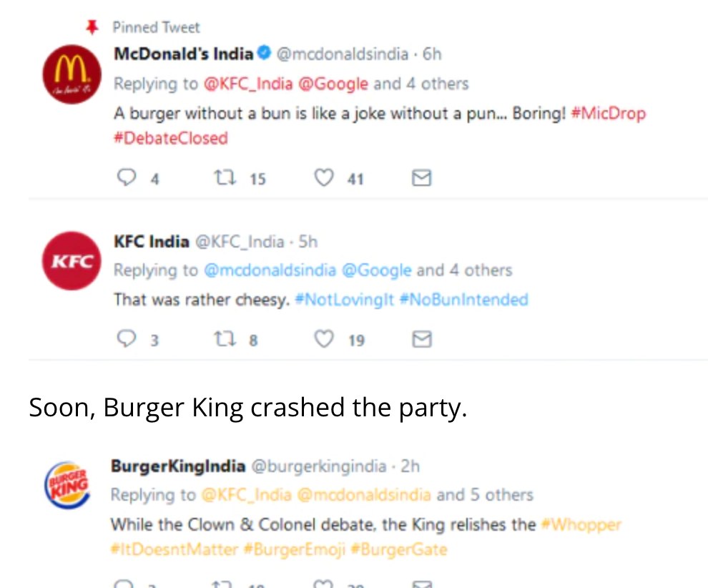
Task: Click the #NotLovingIt hashtag
Action: coord(344,299)
